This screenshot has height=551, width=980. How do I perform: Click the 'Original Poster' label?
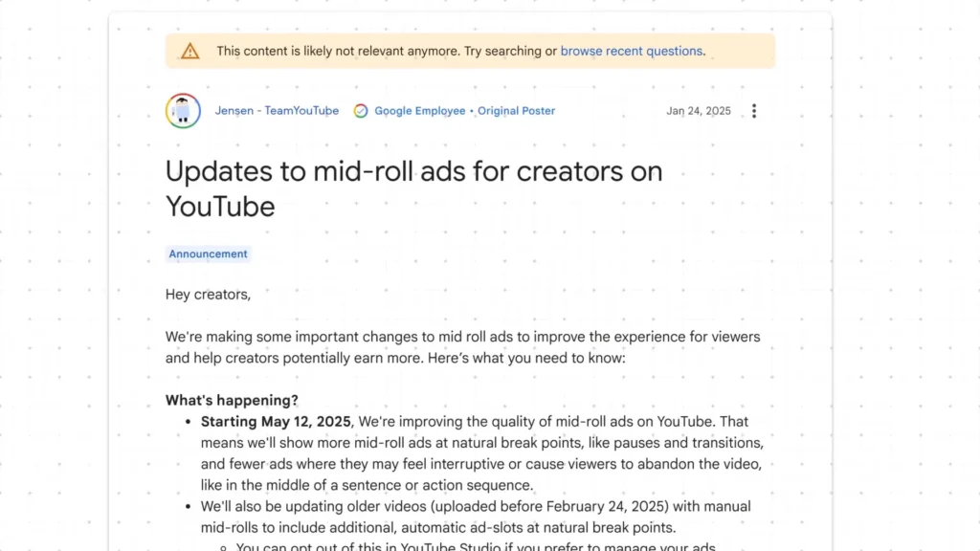[516, 111]
